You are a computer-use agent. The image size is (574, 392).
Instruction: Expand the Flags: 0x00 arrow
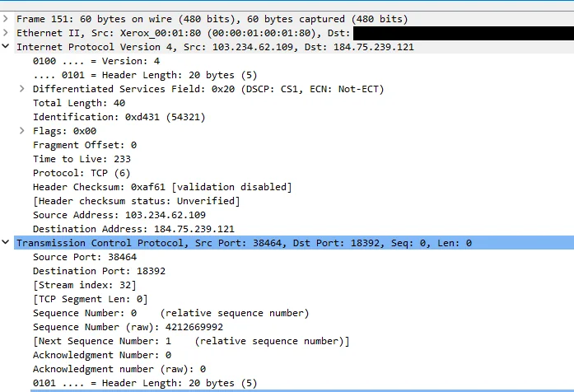(x=22, y=131)
